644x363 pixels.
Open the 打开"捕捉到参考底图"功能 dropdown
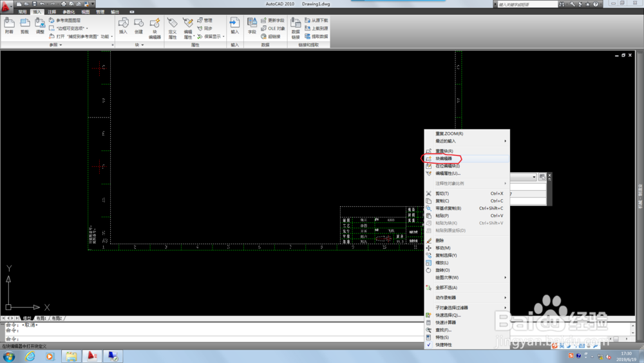coord(111,37)
